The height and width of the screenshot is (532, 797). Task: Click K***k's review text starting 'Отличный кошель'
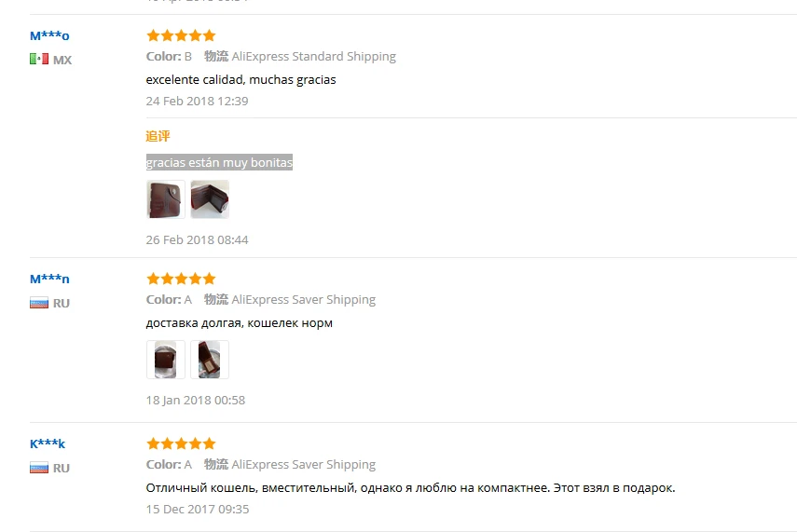point(411,488)
